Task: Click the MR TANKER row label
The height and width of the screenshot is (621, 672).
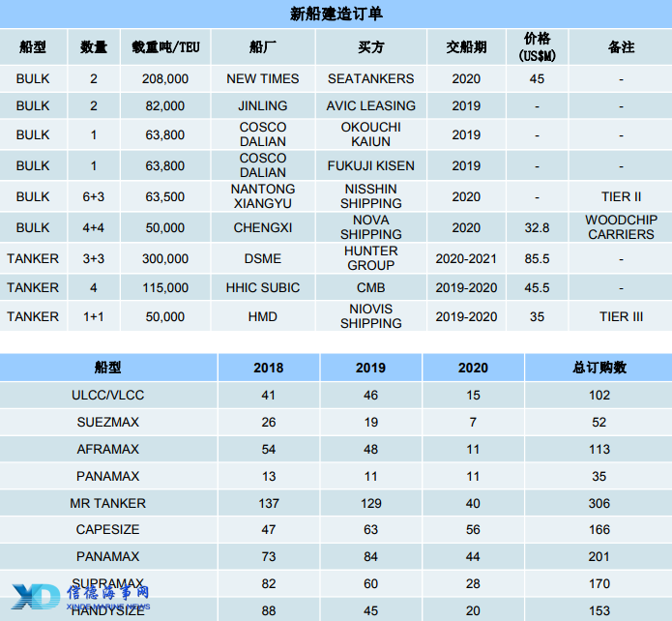Action: point(107,503)
